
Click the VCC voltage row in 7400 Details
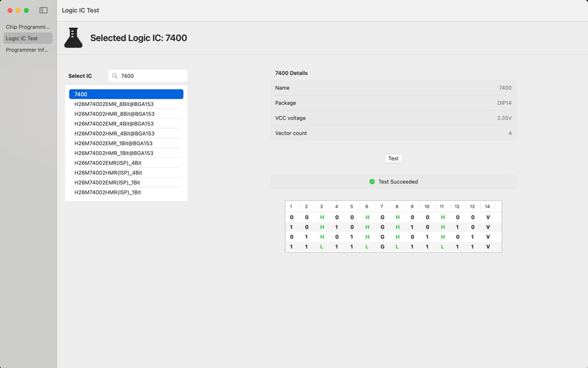point(393,118)
